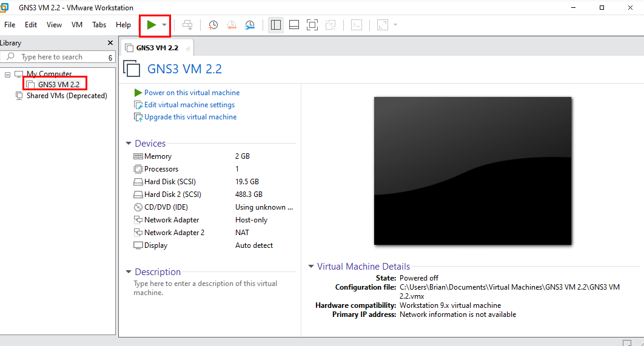Click the console view toolbar icon

pyautogui.click(x=357, y=25)
